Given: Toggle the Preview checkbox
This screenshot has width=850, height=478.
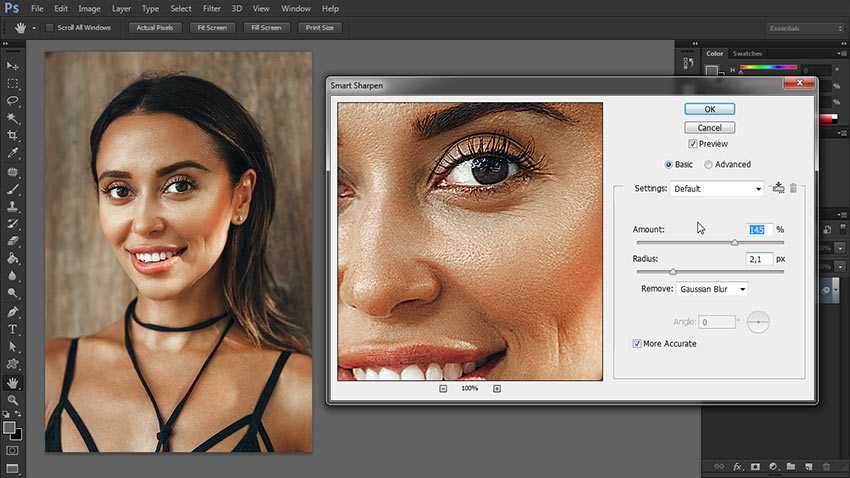Looking at the screenshot, I should click(692, 144).
